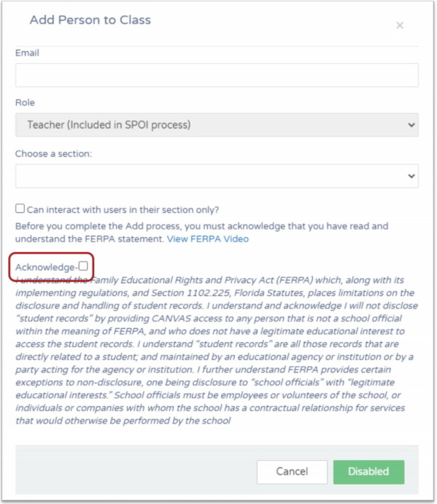Focus the Email input field
The width and height of the screenshot is (437, 504).
217,75
